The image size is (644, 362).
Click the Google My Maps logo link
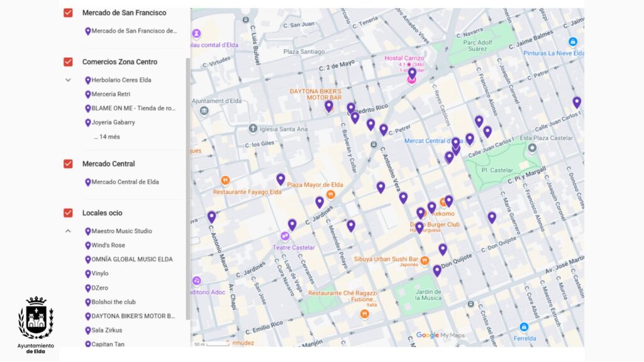point(440,336)
